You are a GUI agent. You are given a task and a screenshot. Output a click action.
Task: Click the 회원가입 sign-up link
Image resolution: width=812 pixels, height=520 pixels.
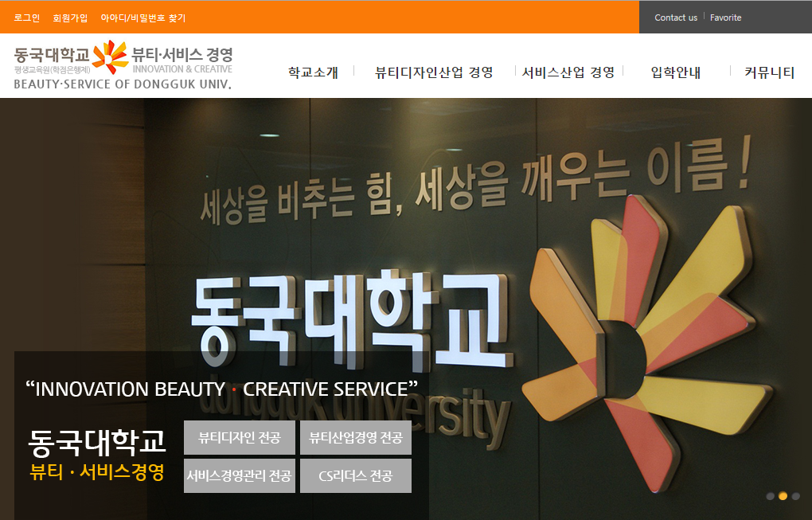coord(70,18)
